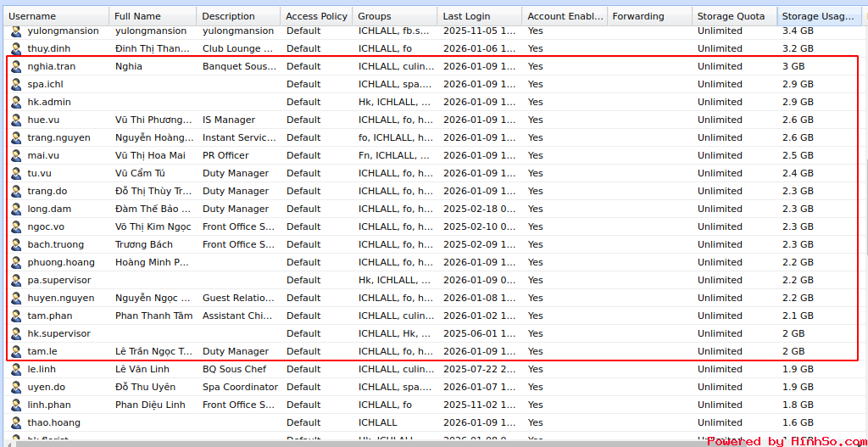Viewport: 868px width, 447px height.
Task: Click the PR Officer description cell
Action: coord(225,155)
